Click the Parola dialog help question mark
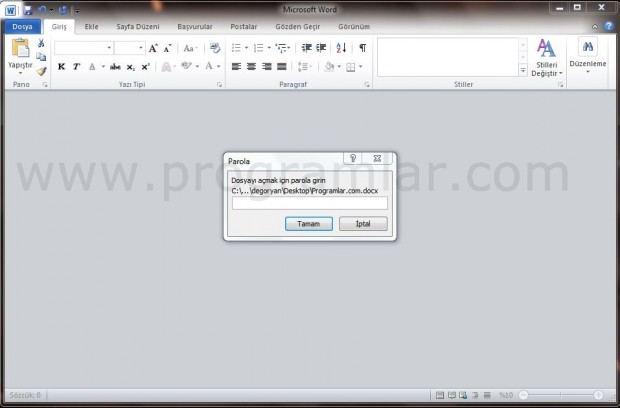Viewport: 620px width, 408px height. 353,158
